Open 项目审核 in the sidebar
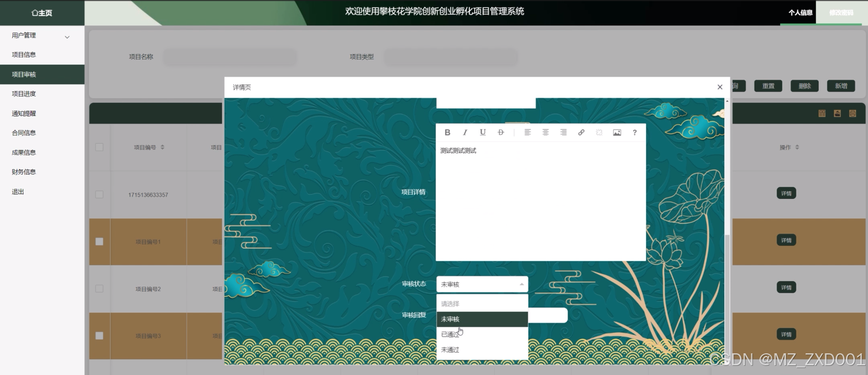 (42, 74)
